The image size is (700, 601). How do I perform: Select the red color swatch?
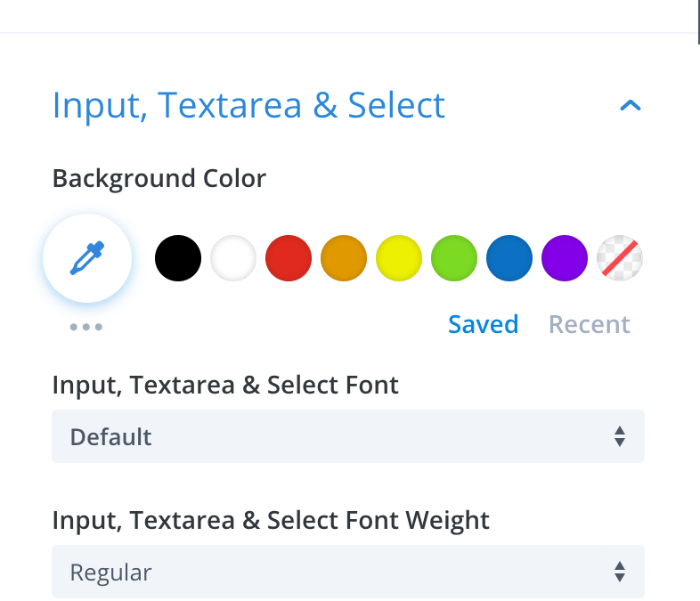(289, 258)
